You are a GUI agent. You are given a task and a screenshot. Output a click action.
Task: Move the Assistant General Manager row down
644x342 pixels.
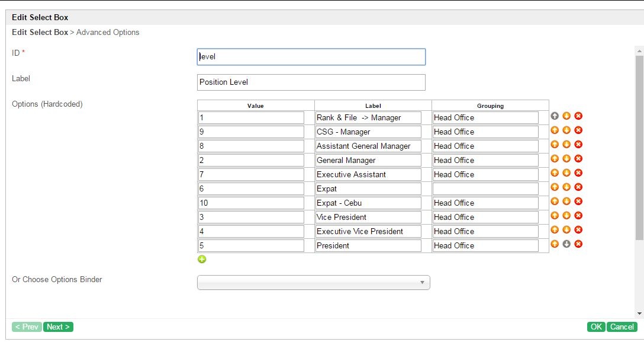[566, 145]
